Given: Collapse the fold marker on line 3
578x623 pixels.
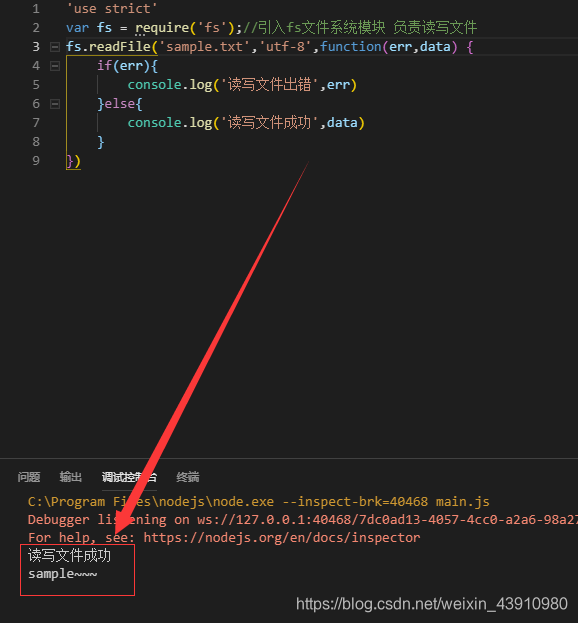Looking at the screenshot, I should click(x=55, y=47).
